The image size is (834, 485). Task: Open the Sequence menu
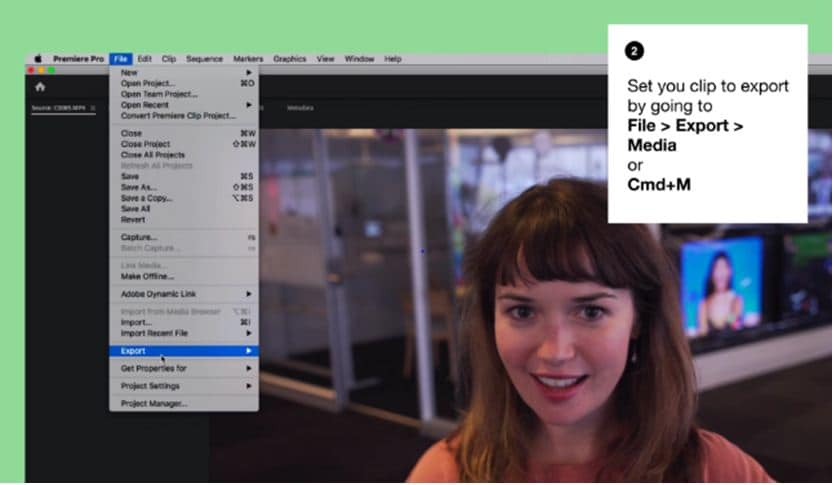pos(204,59)
